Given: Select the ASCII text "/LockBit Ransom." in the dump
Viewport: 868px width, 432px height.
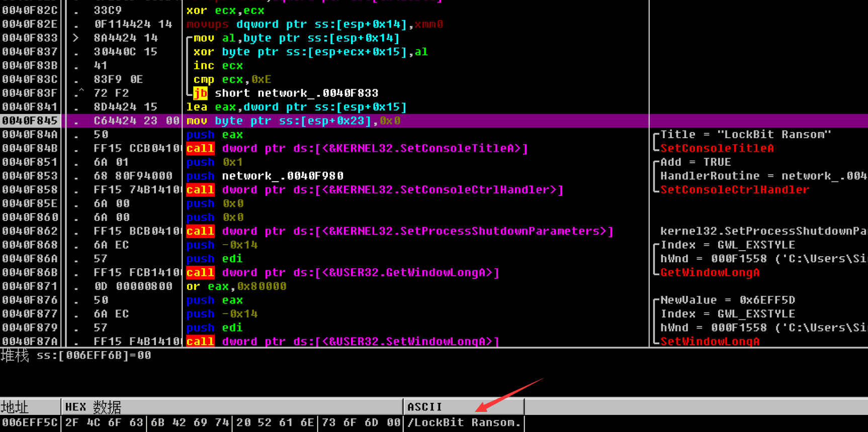Looking at the screenshot, I should click(x=464, y=422).
